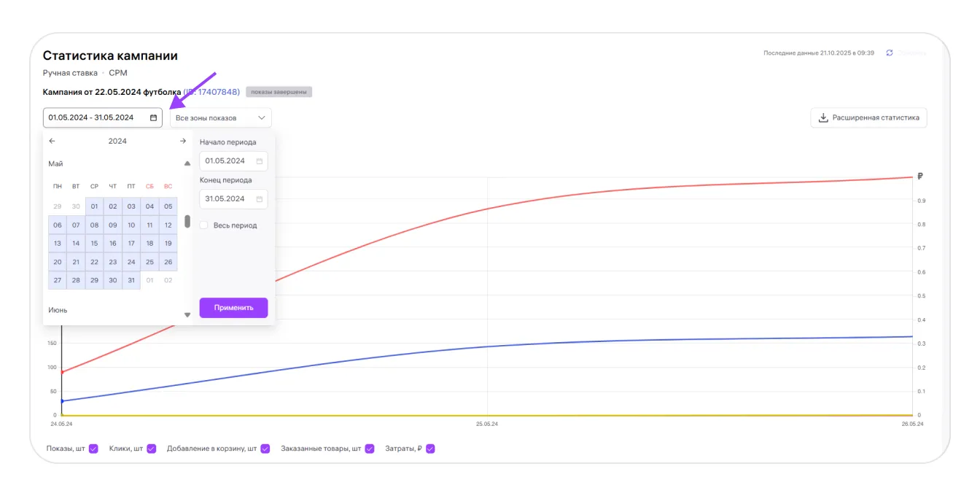
Task: Uncheck the Клики, шт checkbox
Action: pyautogui.click(x=151, y=449)
